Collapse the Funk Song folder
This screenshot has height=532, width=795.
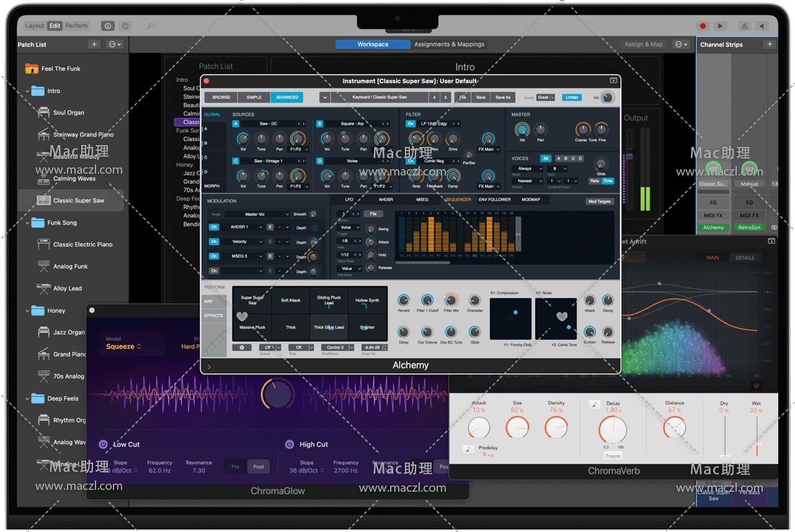click(x=28, y=223)
